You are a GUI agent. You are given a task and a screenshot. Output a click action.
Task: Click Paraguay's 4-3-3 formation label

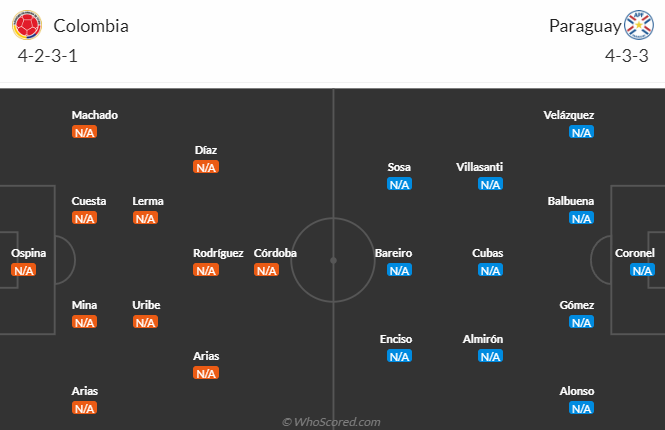626,56
